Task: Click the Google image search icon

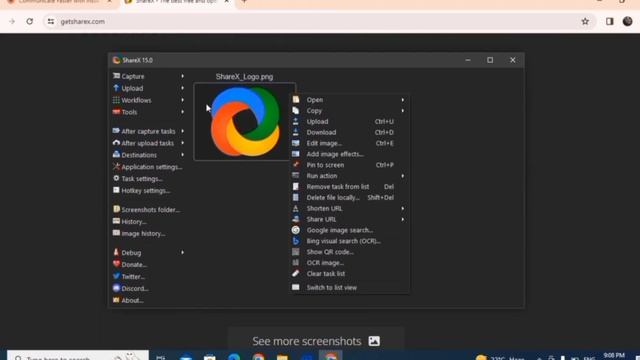Action: 296,230
